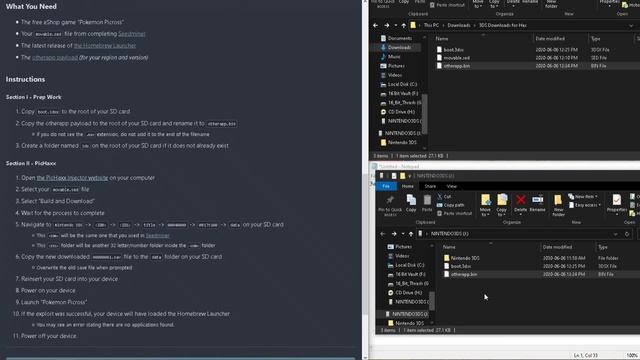The width and height of the screenshot is (640, 360).
Task: Open Easy access dropdown in lower Explorer
Action: (x=584, y=205)
